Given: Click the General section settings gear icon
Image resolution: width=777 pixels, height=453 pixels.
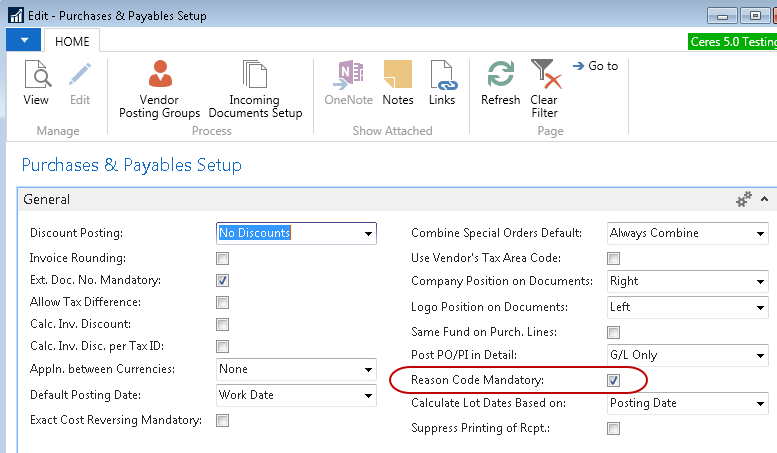Looking at the screenshot, I should (743, 200).
